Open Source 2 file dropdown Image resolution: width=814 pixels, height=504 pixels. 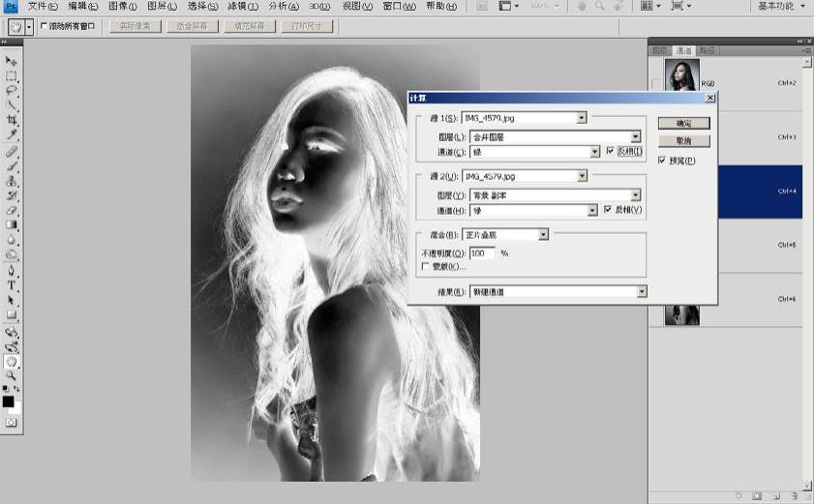[x=525, y=176]
